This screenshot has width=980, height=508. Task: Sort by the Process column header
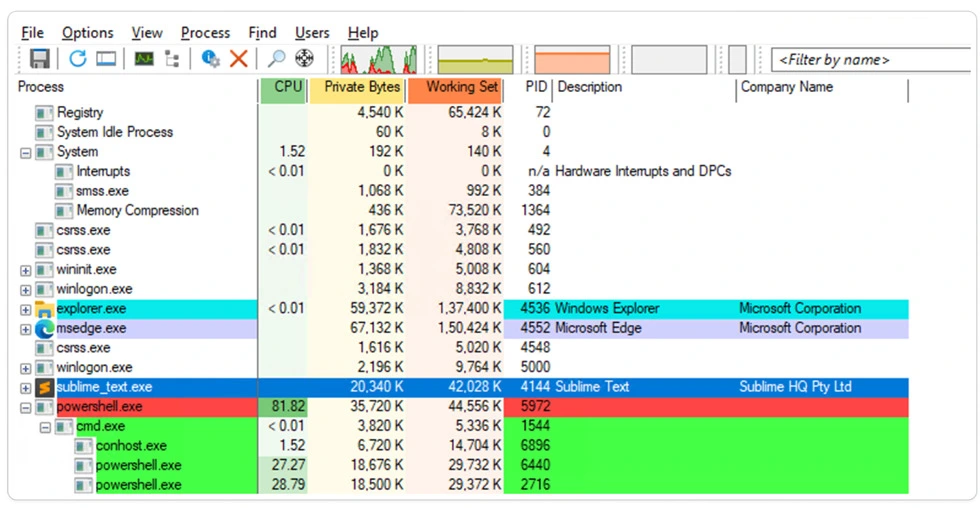point(135,87)
